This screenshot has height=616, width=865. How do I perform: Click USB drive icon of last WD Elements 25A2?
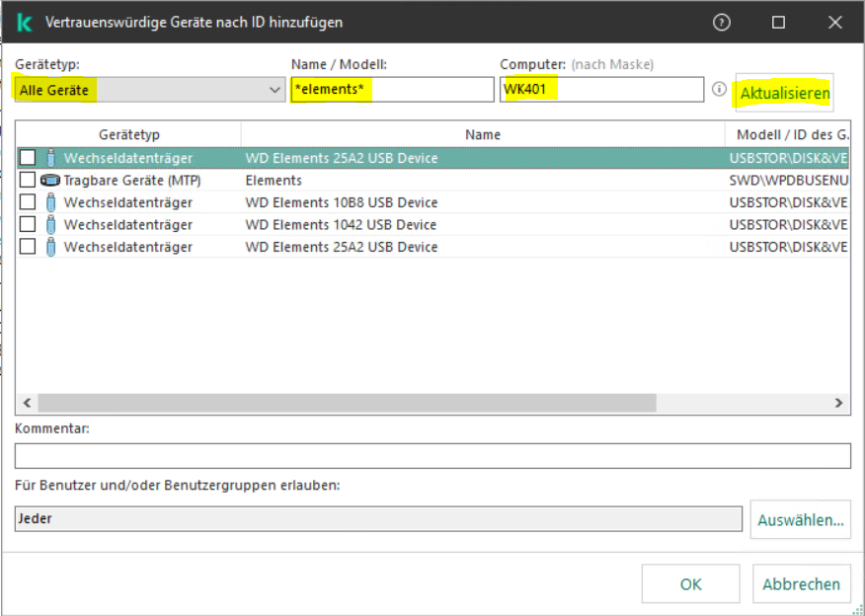point(50,247)
